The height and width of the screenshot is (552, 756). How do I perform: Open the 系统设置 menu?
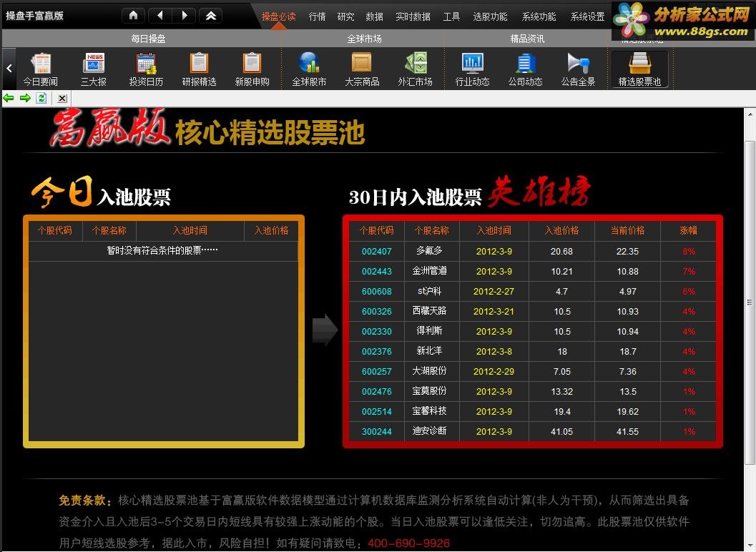(x=587, y=16)
